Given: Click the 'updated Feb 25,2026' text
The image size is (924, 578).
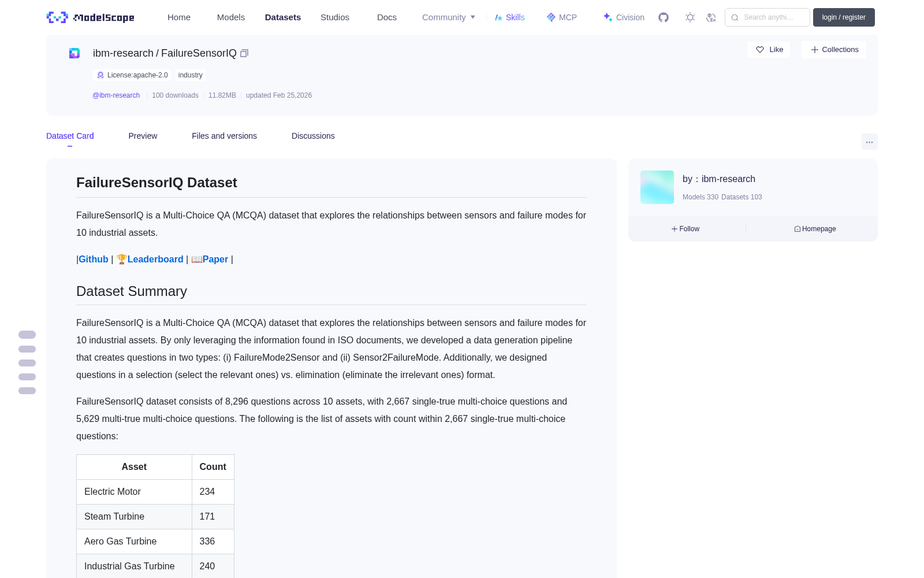Looking at the screenshot, I should click(x=279, y=95).
